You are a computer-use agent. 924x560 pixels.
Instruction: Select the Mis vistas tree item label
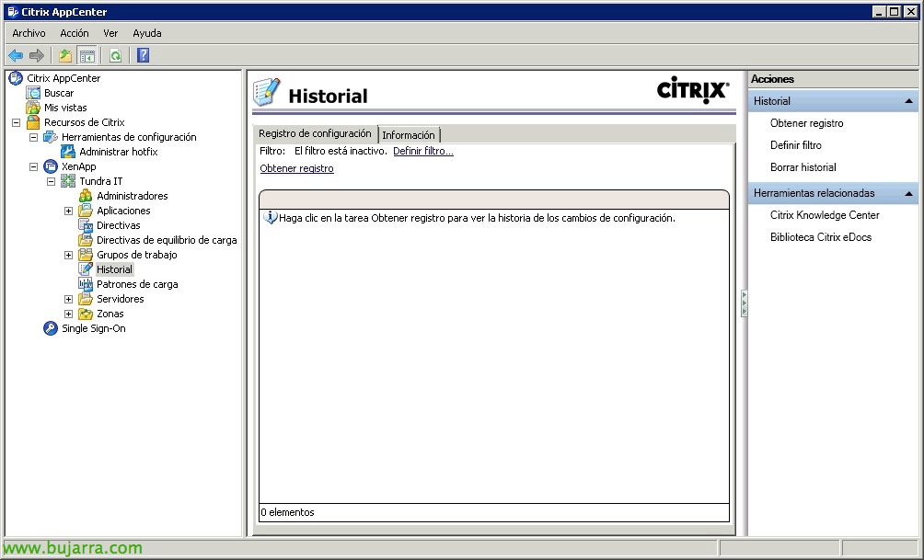click(x=65, y=108)
